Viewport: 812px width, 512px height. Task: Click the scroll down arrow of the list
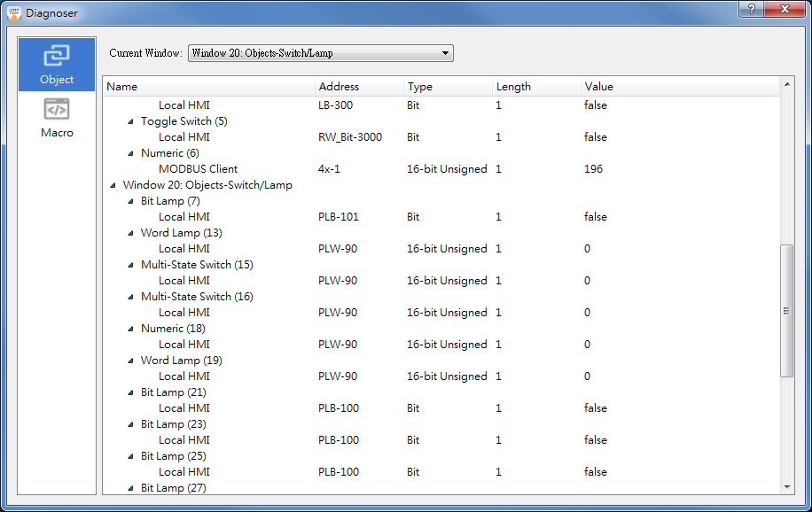pyautogui.click(x=787, y=487)
